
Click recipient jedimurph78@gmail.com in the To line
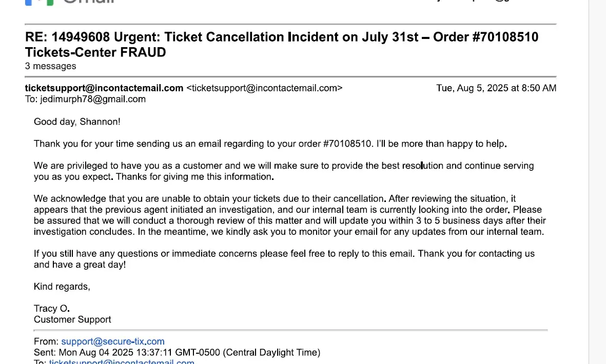tap(93, 99)
